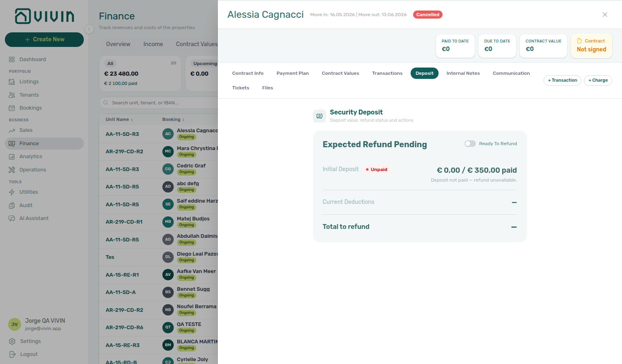Image resolution: width=622 pixels, height=364 pixels.
Task: Click the Contract Value card
Action: click(x=543, y=46)
